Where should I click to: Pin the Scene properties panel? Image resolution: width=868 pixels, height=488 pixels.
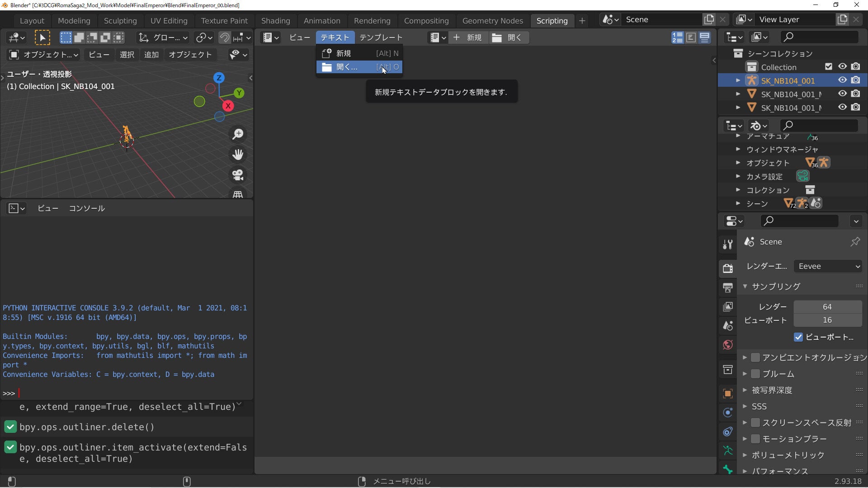[855, 242]
